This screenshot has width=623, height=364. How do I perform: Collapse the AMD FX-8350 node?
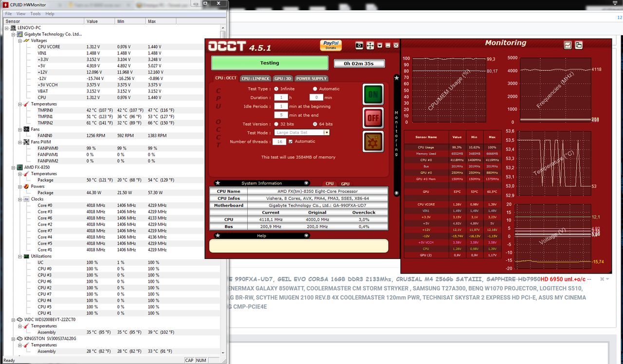[x=13, y=167]
